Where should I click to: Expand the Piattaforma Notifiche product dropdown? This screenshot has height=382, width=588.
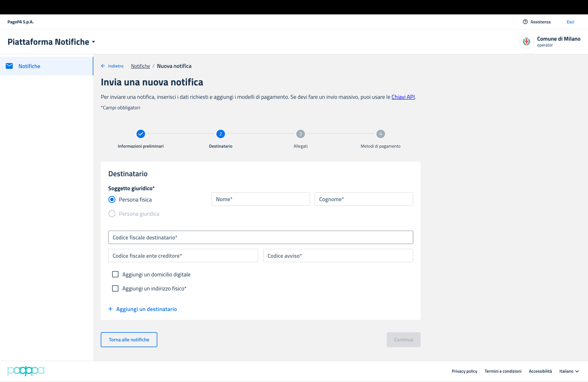point(94,42)
